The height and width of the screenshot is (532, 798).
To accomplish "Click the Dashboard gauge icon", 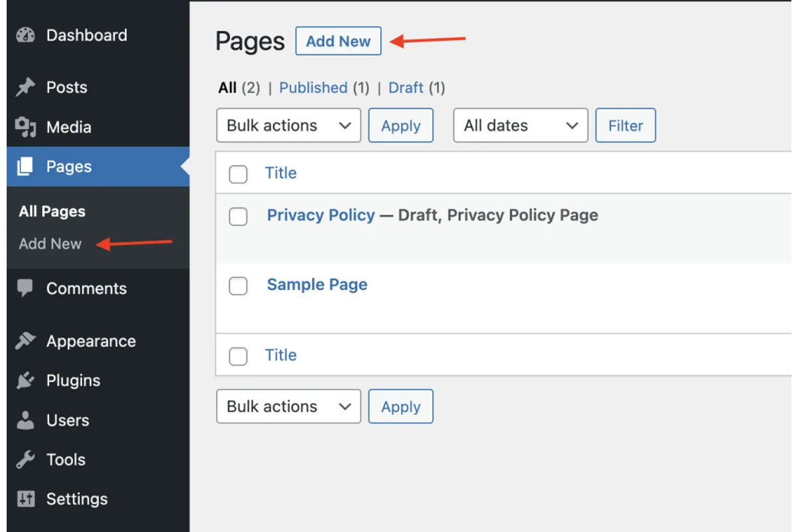I will pos(25,35).
